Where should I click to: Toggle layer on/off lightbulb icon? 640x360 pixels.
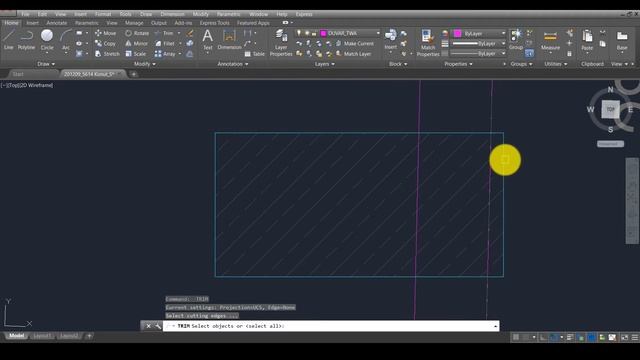[x=299, y=33]
